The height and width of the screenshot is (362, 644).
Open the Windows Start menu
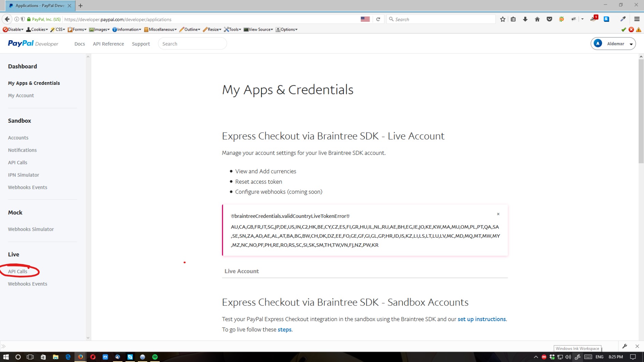tap(6, 357)
